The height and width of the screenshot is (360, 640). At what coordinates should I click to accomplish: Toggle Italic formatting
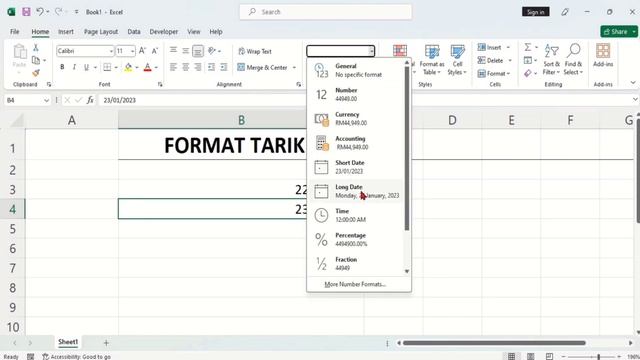pyautogui.click(x=74, y=67)
